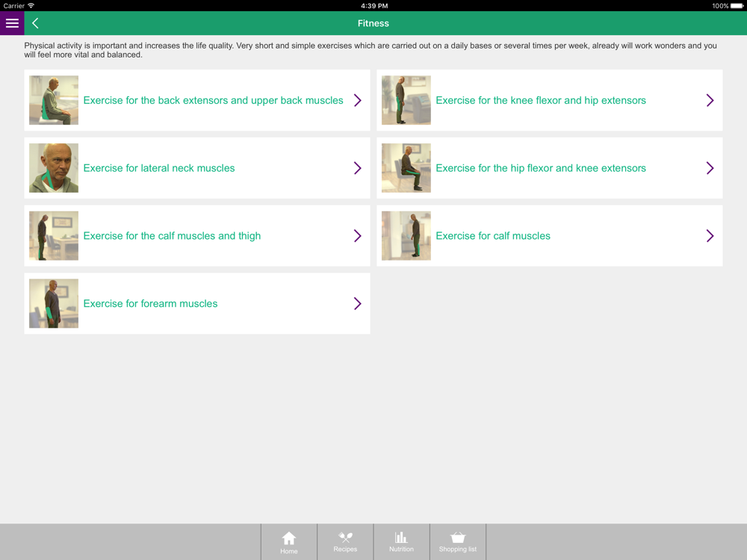
Task: Open the Shopping list basket icon
Action: point(458,537)
